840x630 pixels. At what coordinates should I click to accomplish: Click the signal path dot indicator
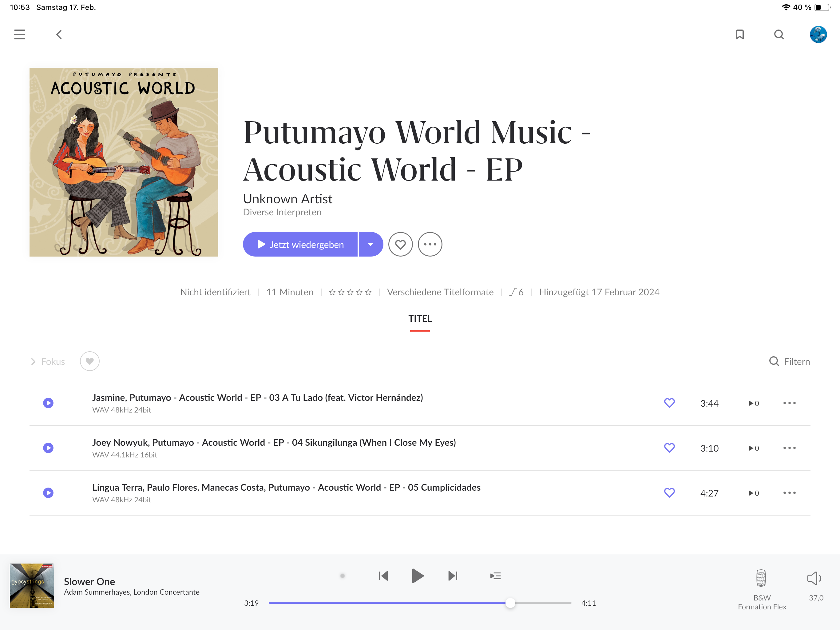tap(342, 576)
